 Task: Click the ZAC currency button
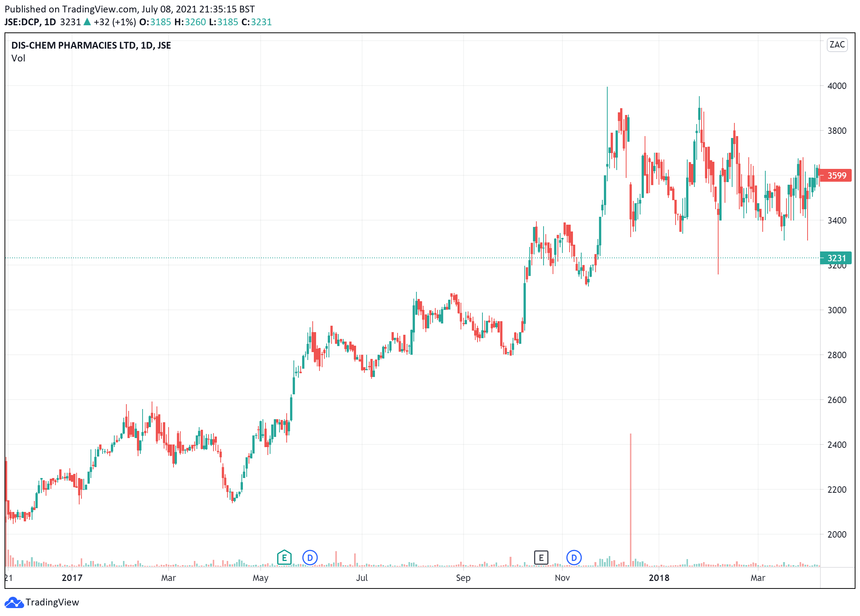[837, 45]
